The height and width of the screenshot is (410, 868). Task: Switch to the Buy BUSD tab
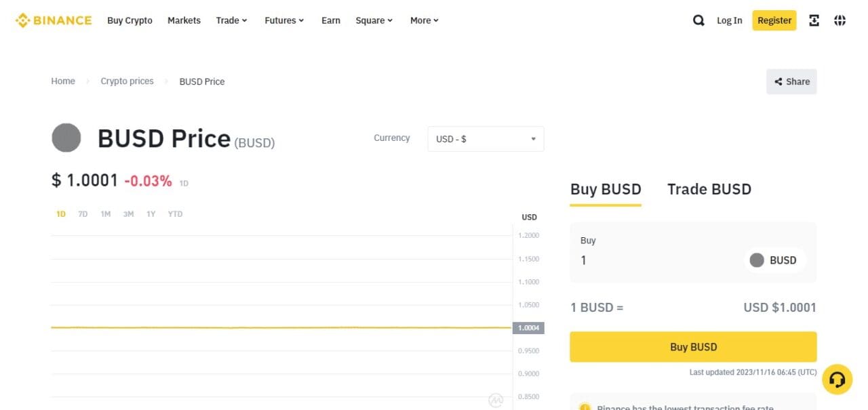(x=606, y=190)
